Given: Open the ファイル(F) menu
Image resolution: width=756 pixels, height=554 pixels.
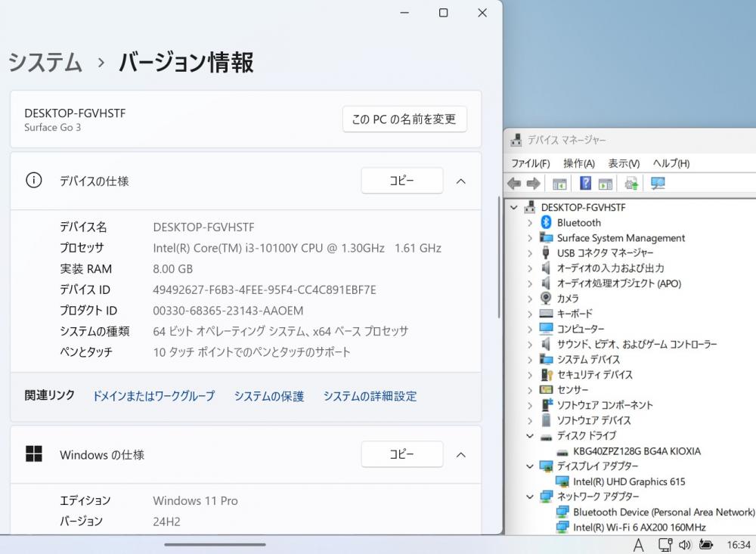Looking at the screenshot, I should click(531, 163).
